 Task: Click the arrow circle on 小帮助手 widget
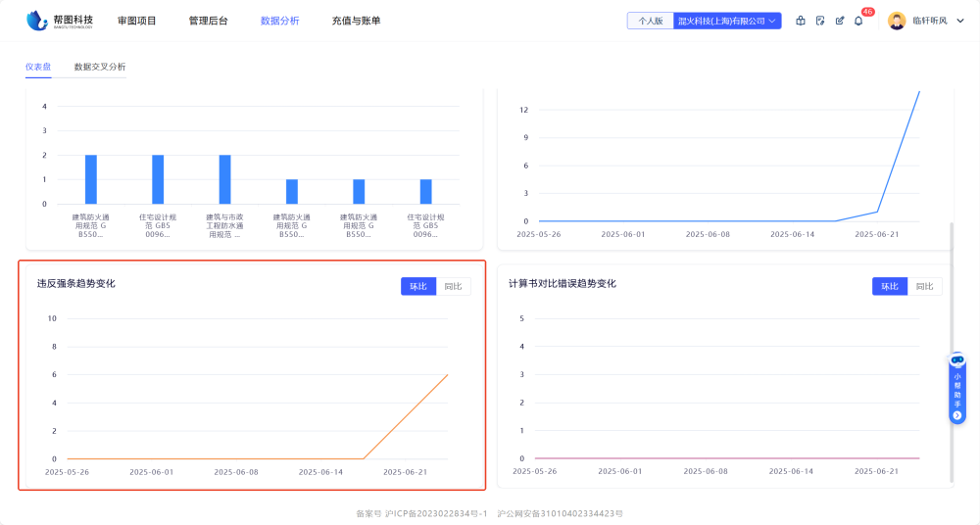click(957, 415)
